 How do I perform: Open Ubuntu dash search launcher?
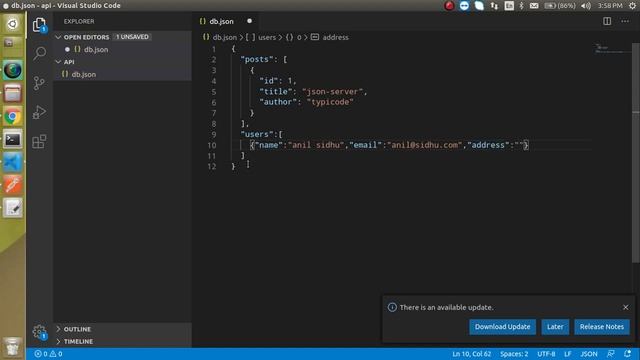click(x=13, y=24)
